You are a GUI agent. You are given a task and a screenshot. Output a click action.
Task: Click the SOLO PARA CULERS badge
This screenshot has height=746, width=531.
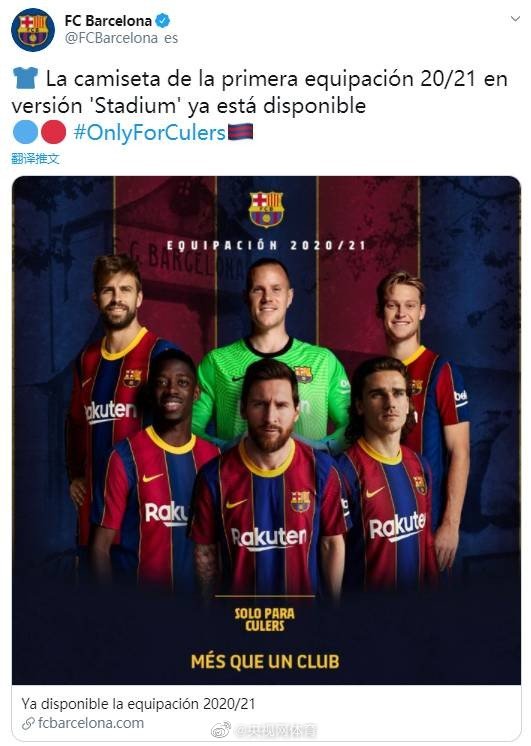265,619
